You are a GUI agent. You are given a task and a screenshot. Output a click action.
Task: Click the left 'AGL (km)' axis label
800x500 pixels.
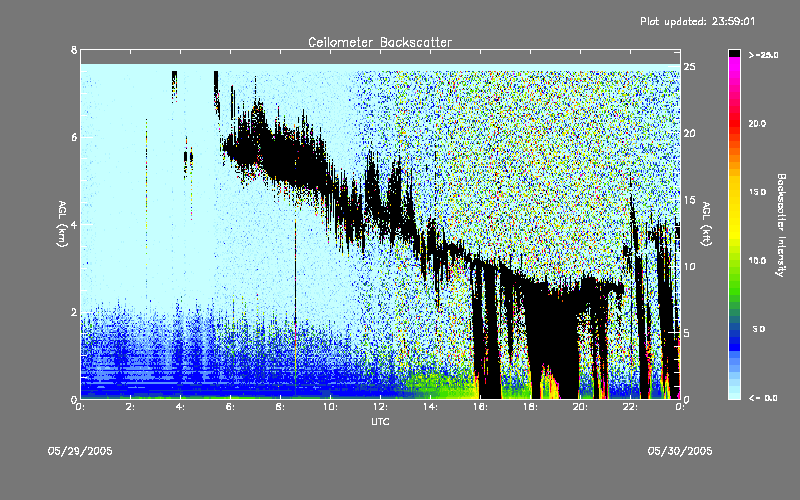[62, 224]
